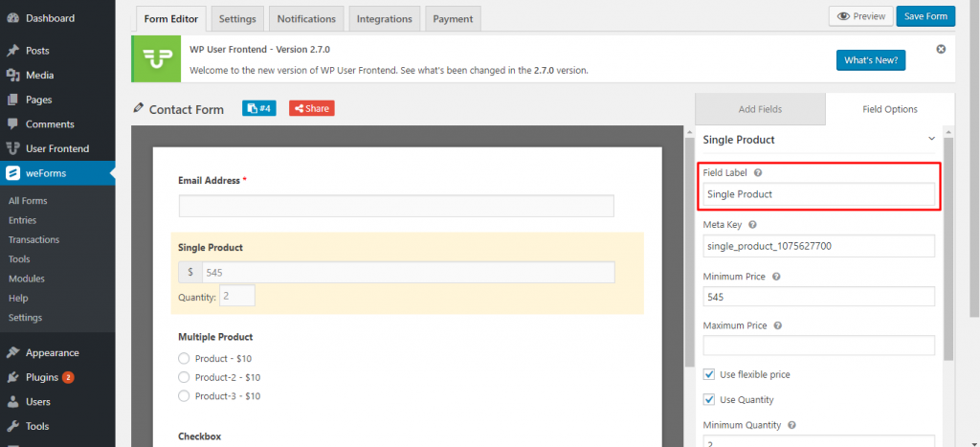Click the Meta Key input field
This screenshot has width=980, height=447.
point(819,246)
